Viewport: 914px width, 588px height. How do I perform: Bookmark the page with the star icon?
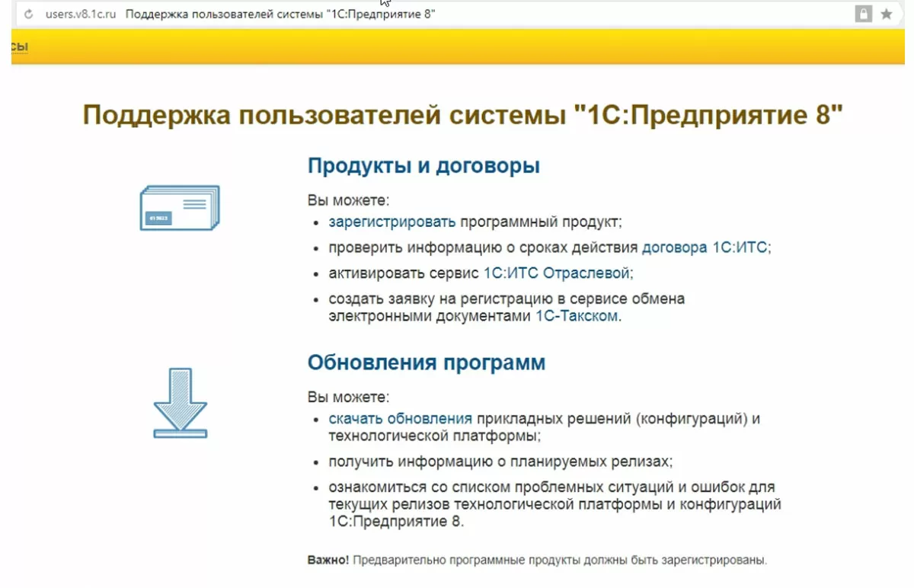(x=887, y=14)
